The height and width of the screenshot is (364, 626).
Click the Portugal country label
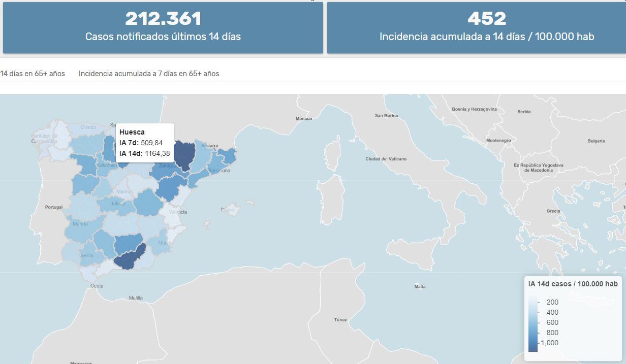[x=54, y=207]
